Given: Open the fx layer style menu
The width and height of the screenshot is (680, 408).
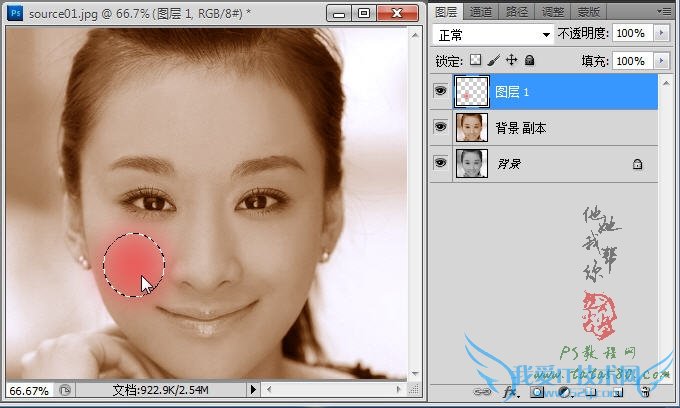Looking at the screenshot, I should pos(511,392).
